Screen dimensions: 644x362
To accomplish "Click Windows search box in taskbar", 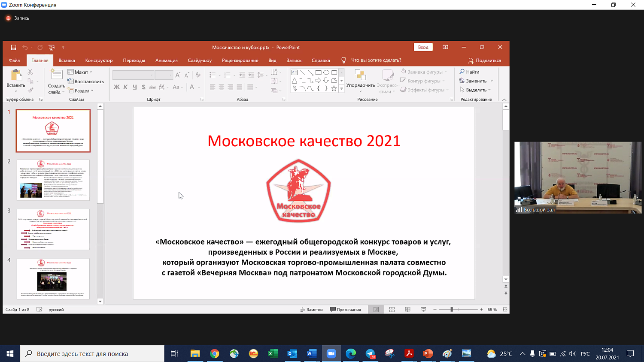I will pos(92,354).
